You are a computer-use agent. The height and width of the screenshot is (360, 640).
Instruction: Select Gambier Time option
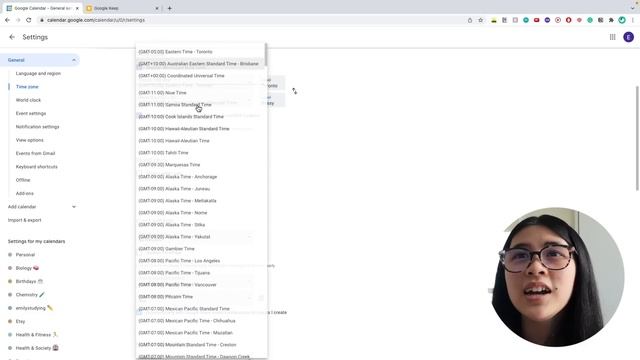pyautogui.click(x=200, y=249)
